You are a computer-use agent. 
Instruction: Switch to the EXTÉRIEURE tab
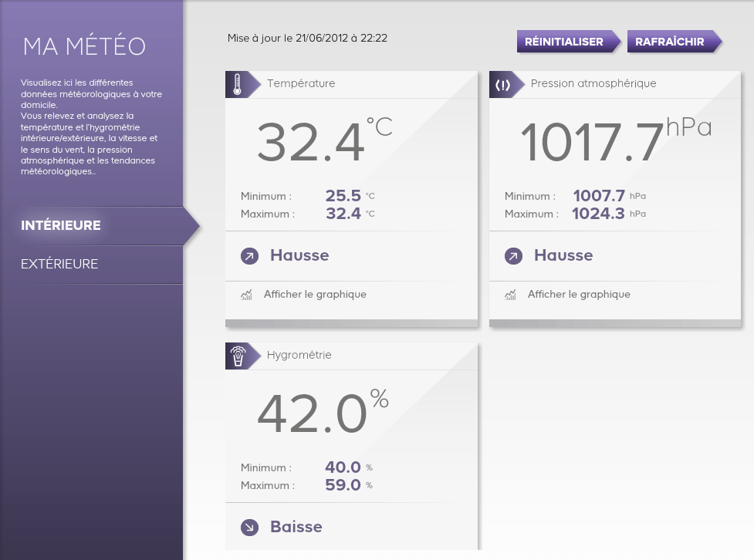(x=91, y=265)
